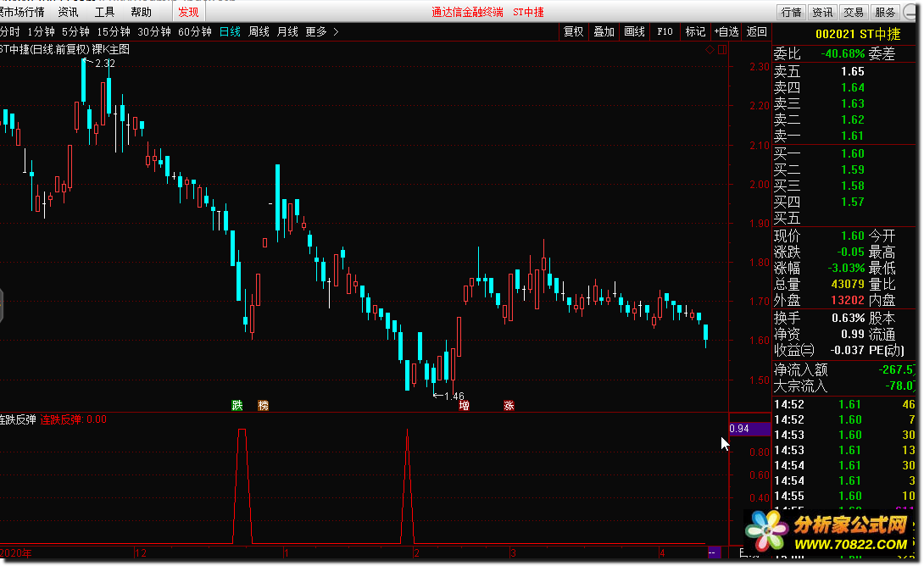The height and width of the screenshot is (566, 924).
Task: Click the 叠加 overlay button
Action: coord(604,32)
